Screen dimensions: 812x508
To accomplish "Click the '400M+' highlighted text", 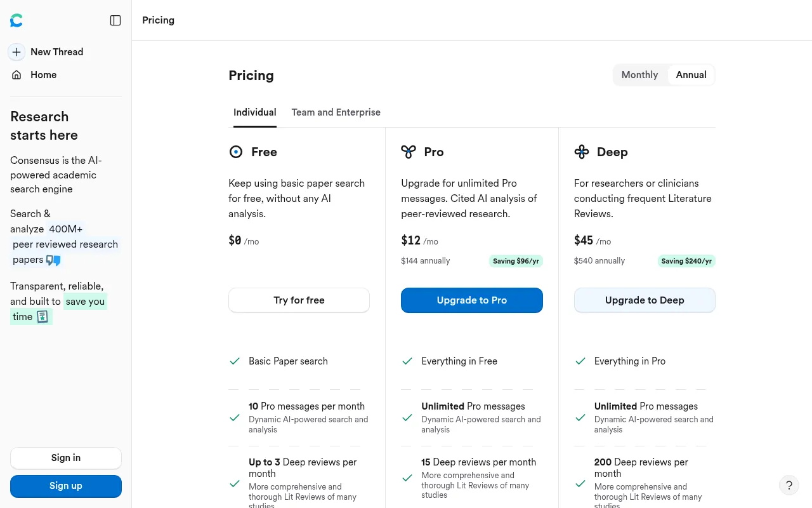I will (x=65, y=229).
